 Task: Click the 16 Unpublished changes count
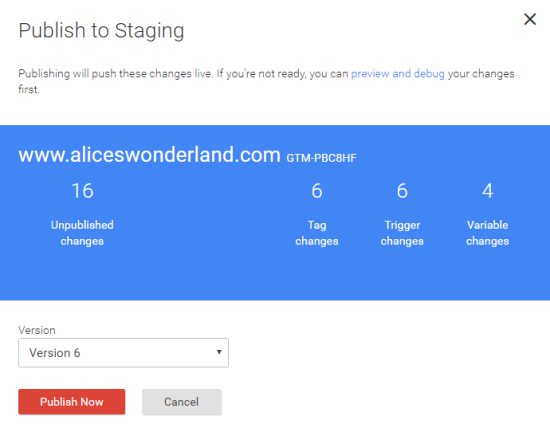pos(82,191)
